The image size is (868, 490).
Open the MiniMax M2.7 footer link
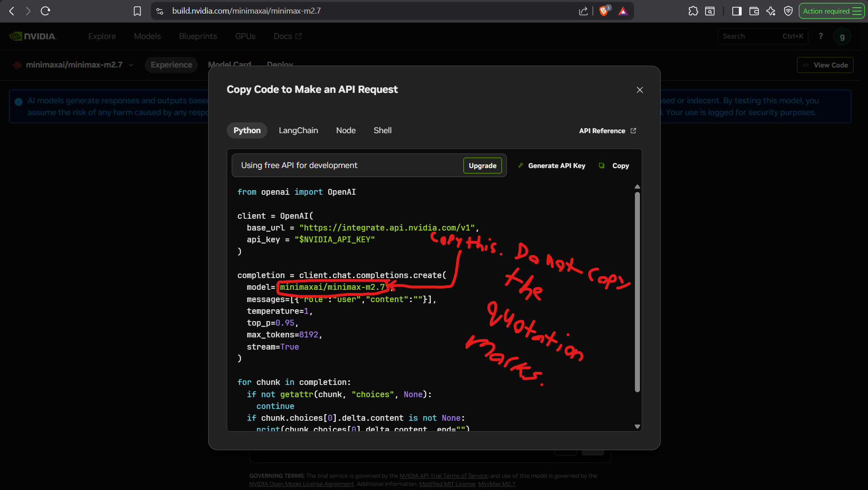click(497, 484)
